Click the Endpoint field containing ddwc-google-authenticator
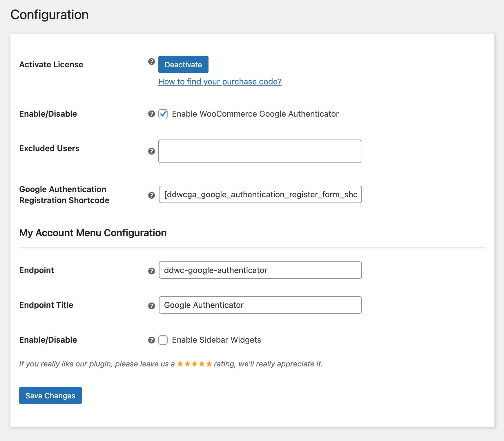The width and height of the screenshot is (504, 441). pos(260,270)
